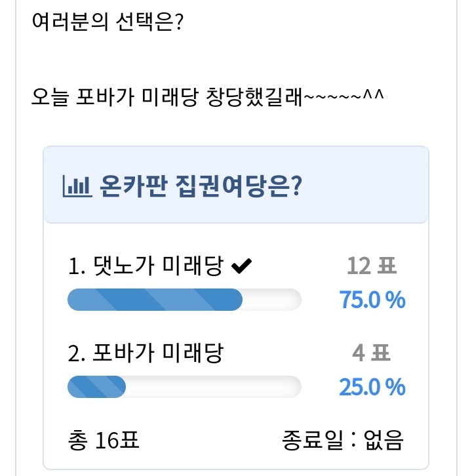Click the bar chart icon in poll header
This screenshot has height=476, width=472.
(x=75, y=188)
